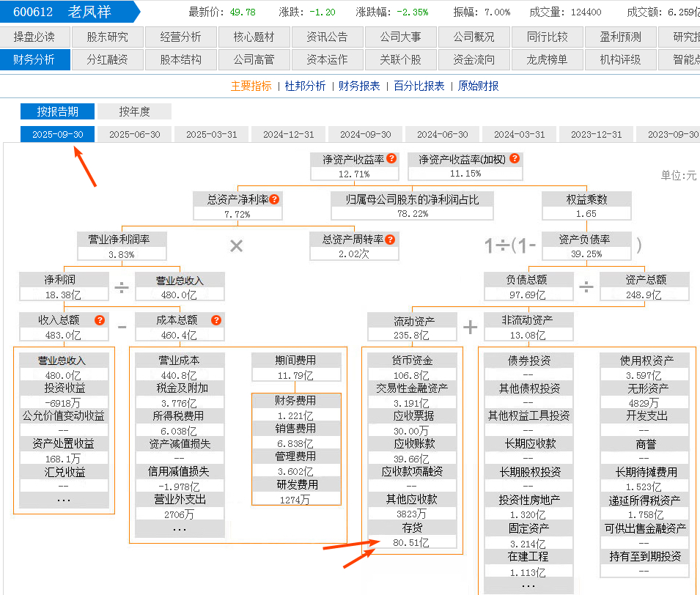Expand more items under 汇兑收益 ellipsis
The image size is (700, 595).
[64, 500]
